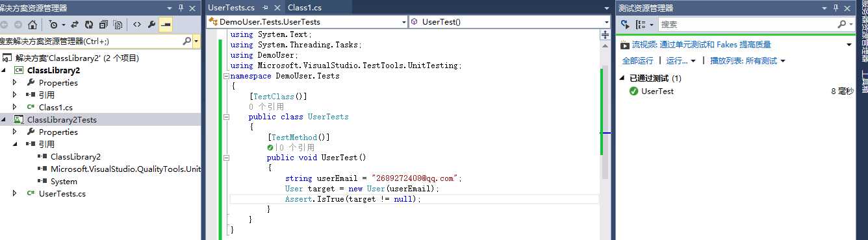The height and width of the screenshot is (240, 868).
Task: Click the Back arrow in Solution Explorer toolbar
Action: [x=4, y=25]
